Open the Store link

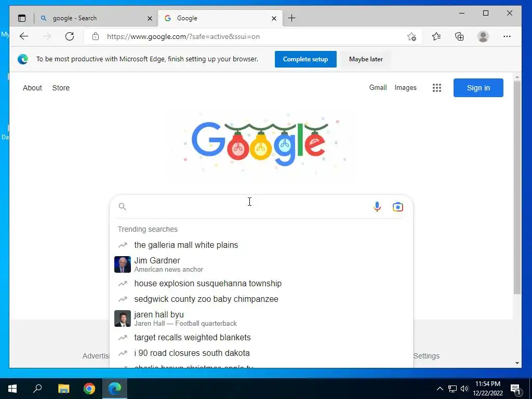[x=61, y=88]
